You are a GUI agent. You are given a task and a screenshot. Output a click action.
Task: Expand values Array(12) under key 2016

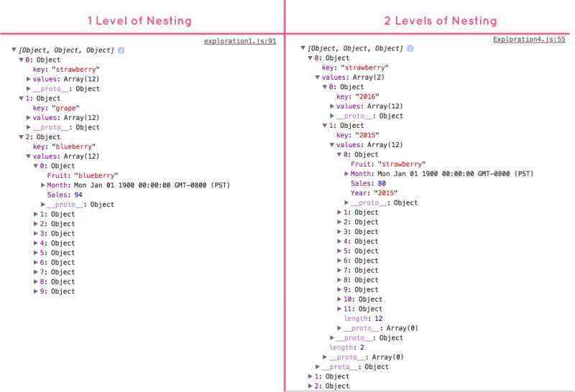(x=332, y=106)
